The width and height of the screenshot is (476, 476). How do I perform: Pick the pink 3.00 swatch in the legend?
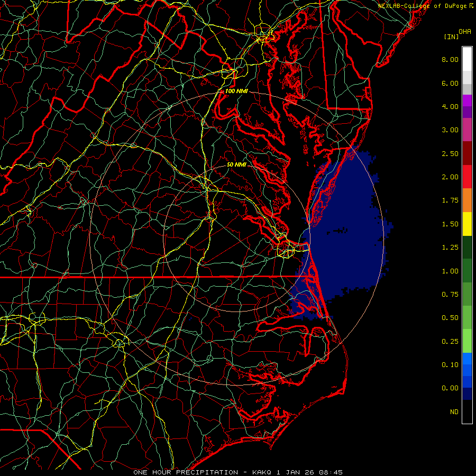click(467, 130)
